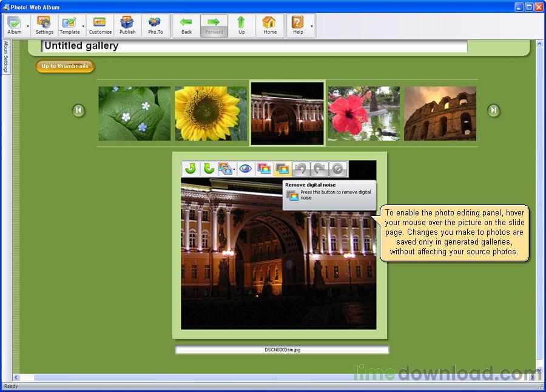Image resolution: width=546 pixels, height=392 pixels.
Task: Expand the Help dropdown arrow
Action: pyautogui.click(x=312, y=26)
